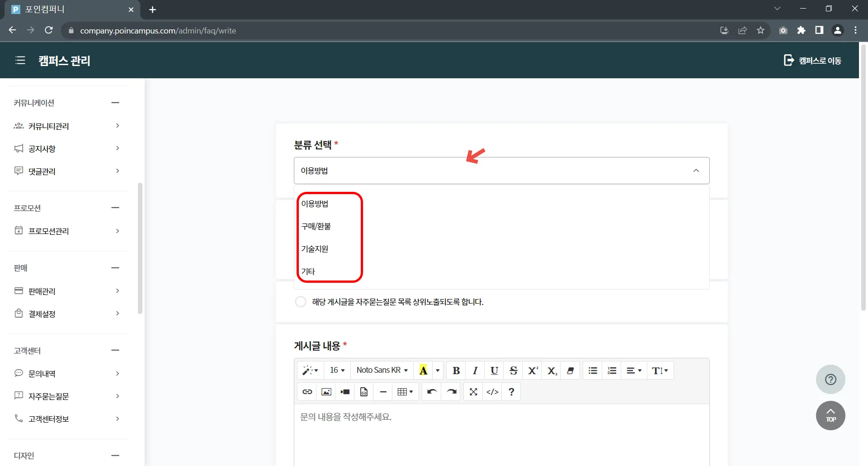
Task: Collapse the 디자인 sidebar section
Action: (115, 456)
